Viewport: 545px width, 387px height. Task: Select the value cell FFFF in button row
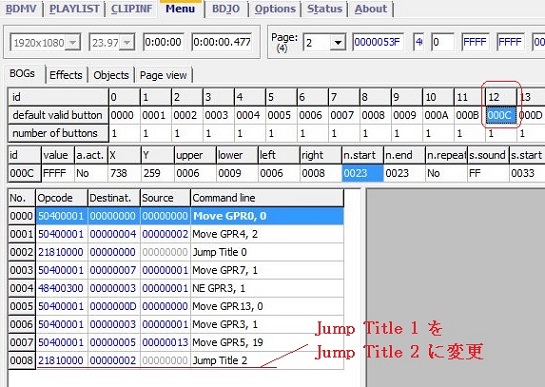pyautogui.click(x=58, y=173)
